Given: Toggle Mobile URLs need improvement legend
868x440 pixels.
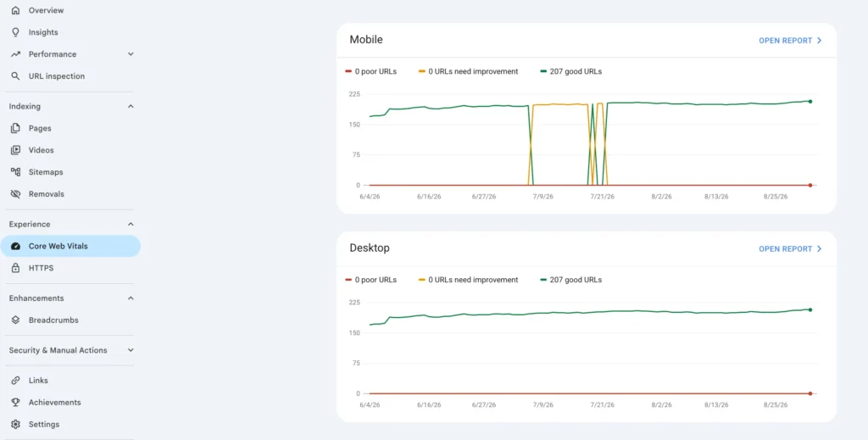Looking at the screenshot, I should [x=468, y=71].
